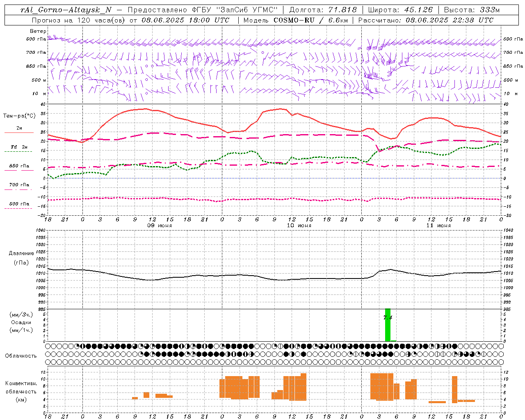Click the (мм/3ч.) precipitation unit label

click(21, 315)
